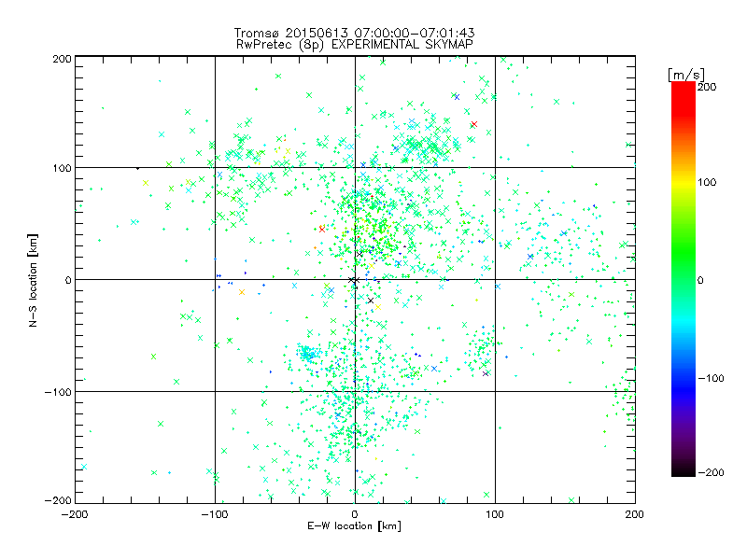Click the N-S location [km] axis label
The height and width of the screenshot is (560, 747).
33,280
